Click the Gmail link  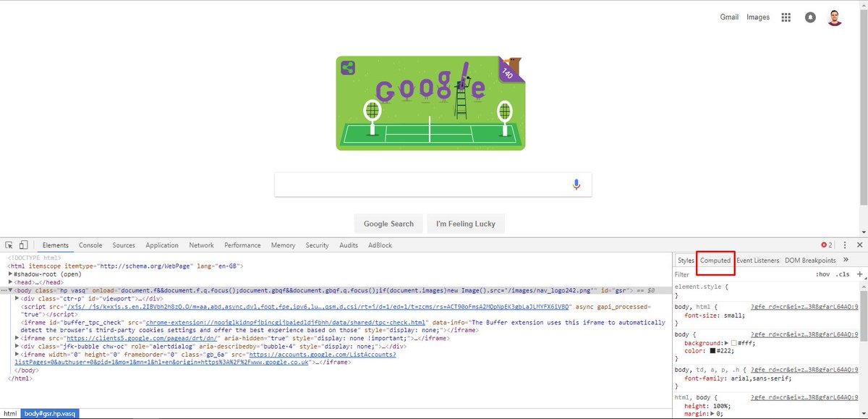[x=729, y=17]
